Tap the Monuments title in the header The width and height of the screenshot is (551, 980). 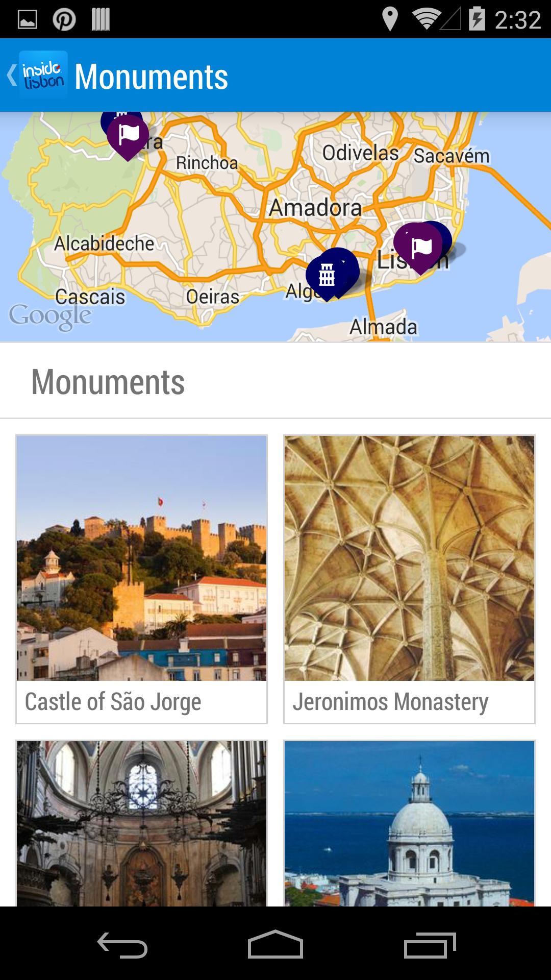151,77
